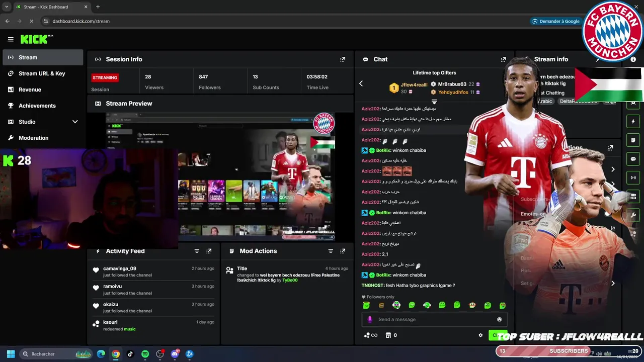This screenshot has width=644, height=362.
Task: Click okaizu in Activity Feed
Action: 111,304
